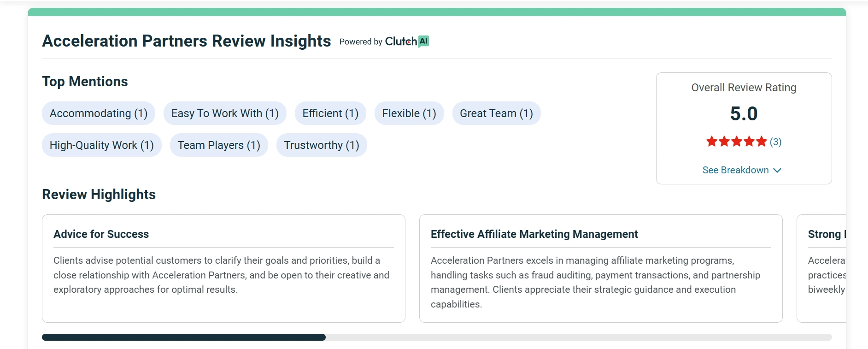Image resolution: width=868 pixels, height=349 pixels.
Task: Click the (3) reviews count link
Action: point(775,142)
